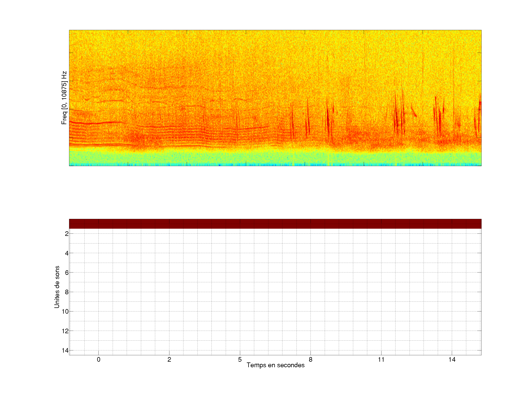Click y-axis tick label 6 on lower plot

point(67,273)
